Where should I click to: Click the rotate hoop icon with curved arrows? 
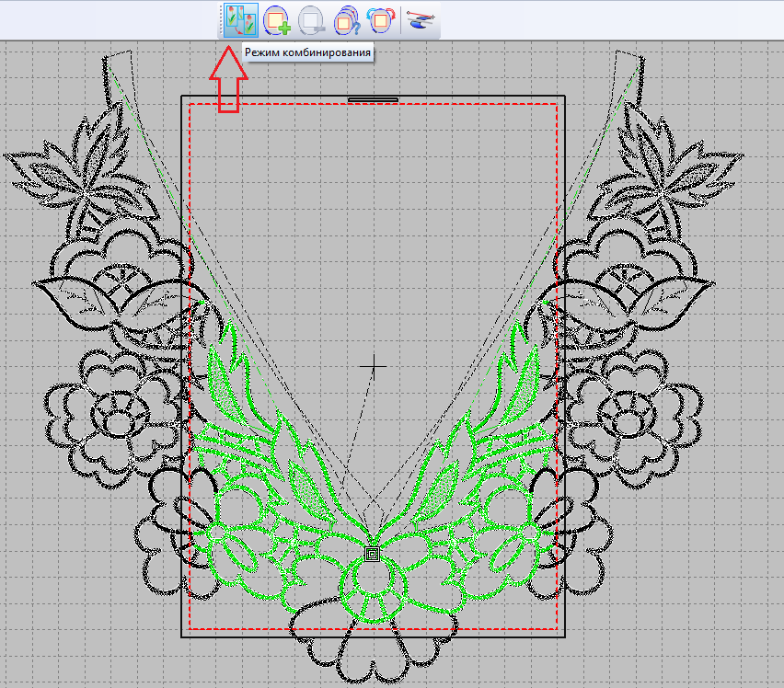pos(381,19)
